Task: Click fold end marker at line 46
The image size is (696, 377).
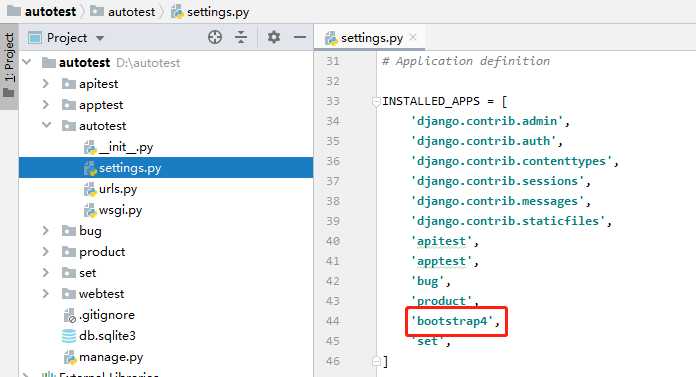Action: point(376,361)
